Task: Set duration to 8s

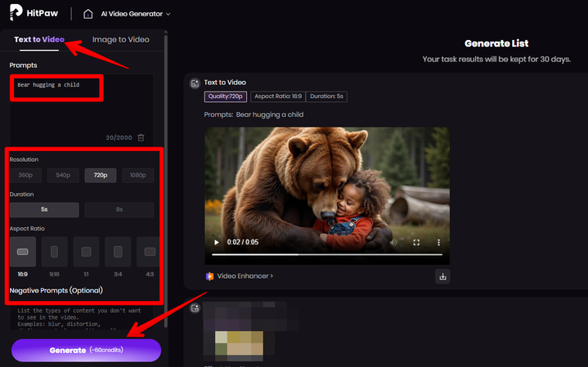Action: coord(119,210)
